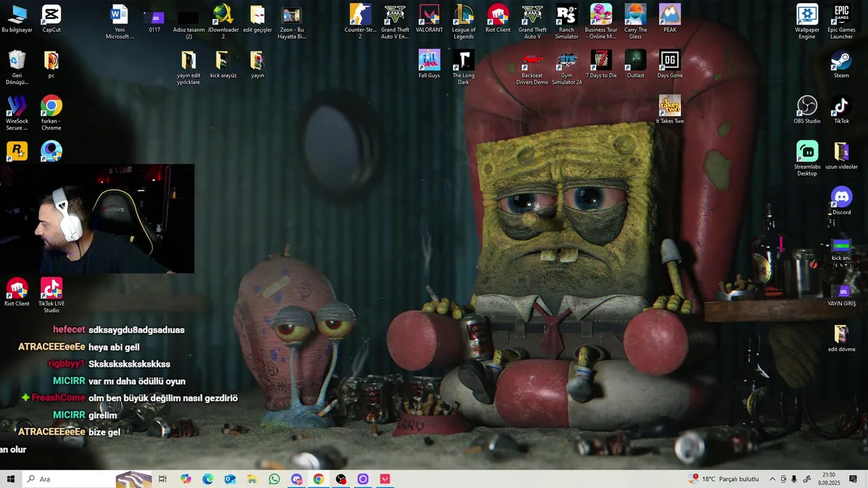
Task: Open Steam desktop shortcut
Action: click(842, 64)
